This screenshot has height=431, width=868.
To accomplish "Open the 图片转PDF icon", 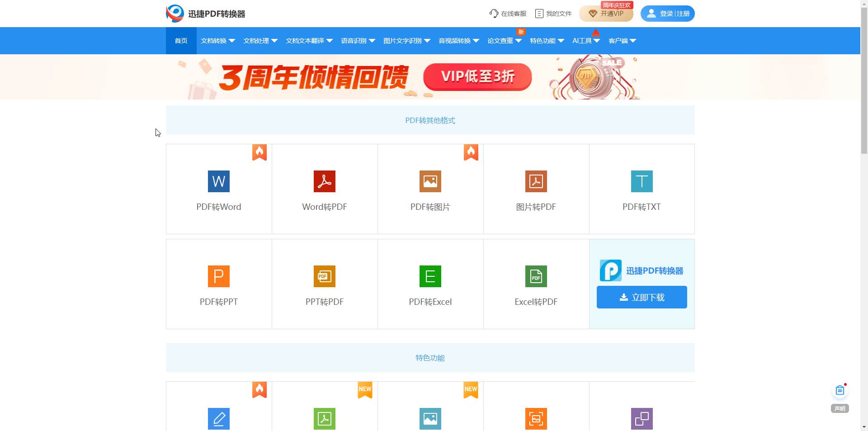I will coord(536,181).
